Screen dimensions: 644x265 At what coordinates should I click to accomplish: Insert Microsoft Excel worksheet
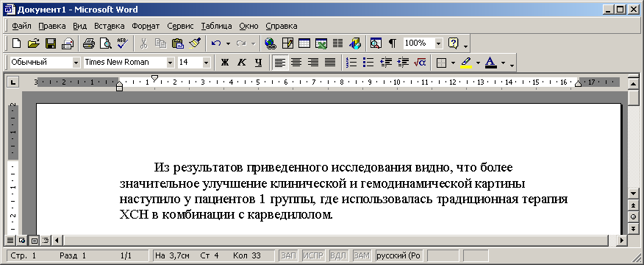click(321, 43)
